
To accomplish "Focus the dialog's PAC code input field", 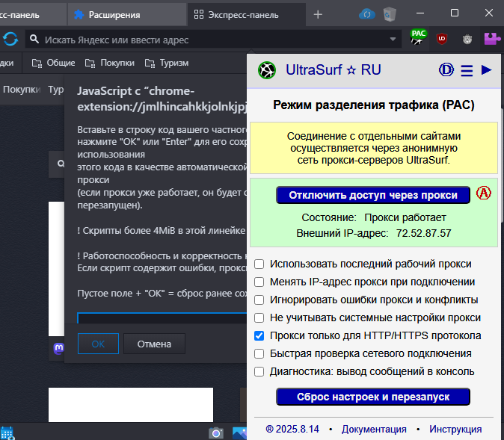I will 162,318.
